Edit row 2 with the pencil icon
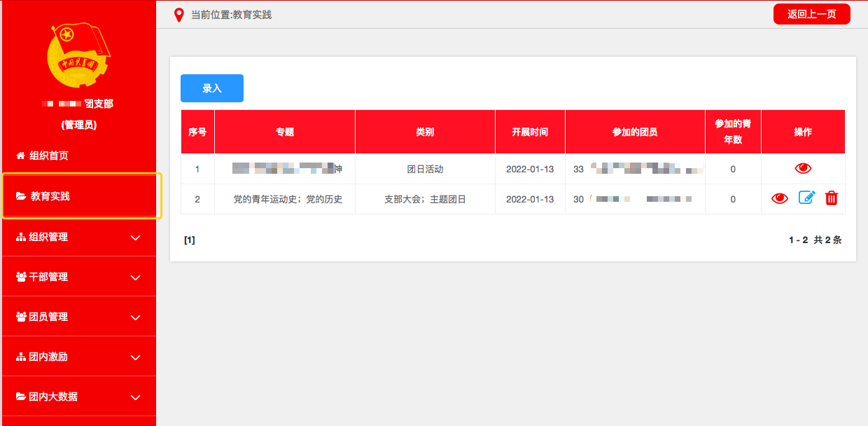The width and height of the screenshot is (868, 426). [807, 198]
